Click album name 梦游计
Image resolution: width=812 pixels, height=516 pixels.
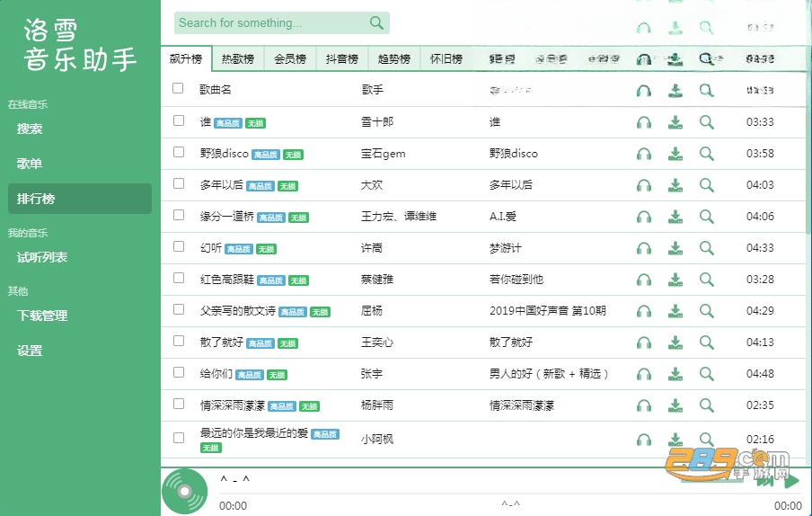[x=506, y=248]
